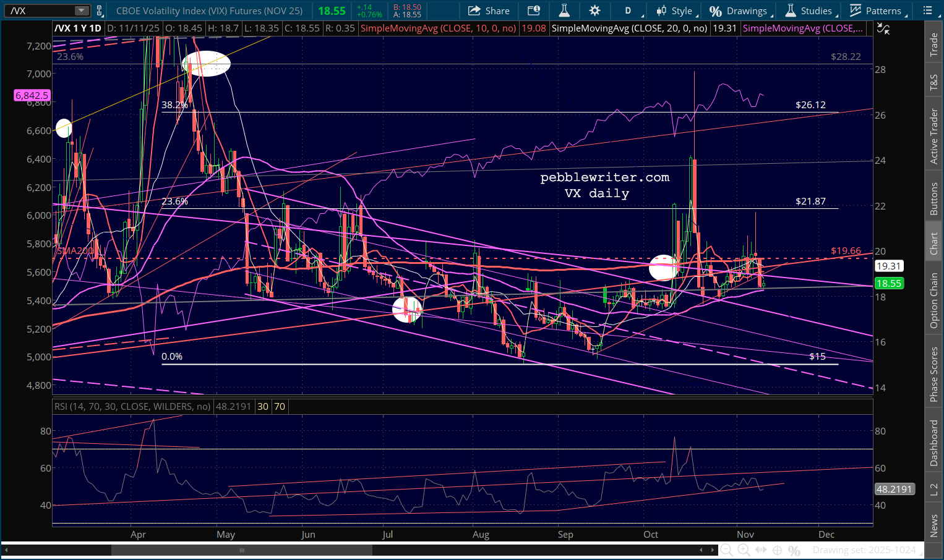
Task: Switch to the Option Chain side tab
Action: (933, 300)
